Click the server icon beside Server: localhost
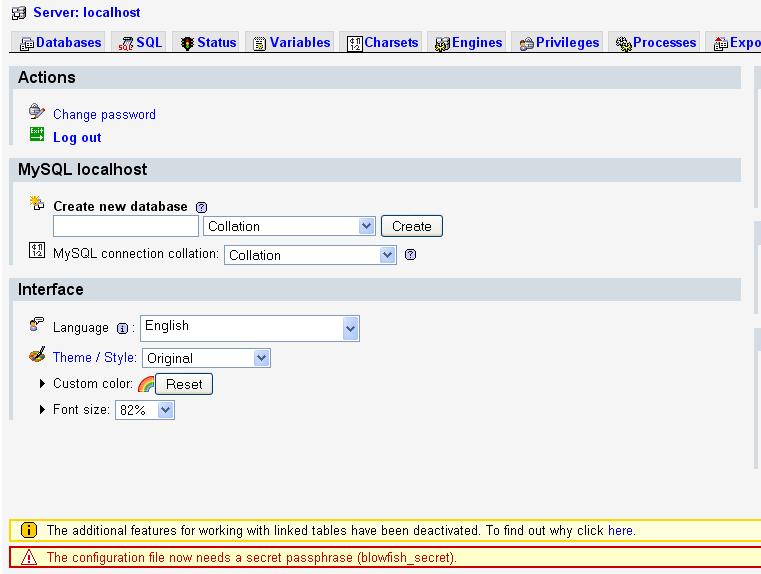 [x=19, y=13]
